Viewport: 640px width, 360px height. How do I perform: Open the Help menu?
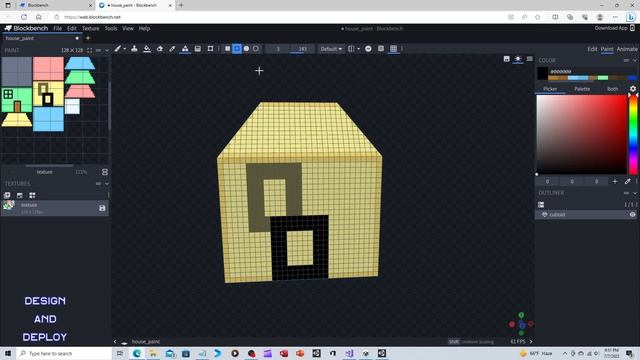coord(144,28)
